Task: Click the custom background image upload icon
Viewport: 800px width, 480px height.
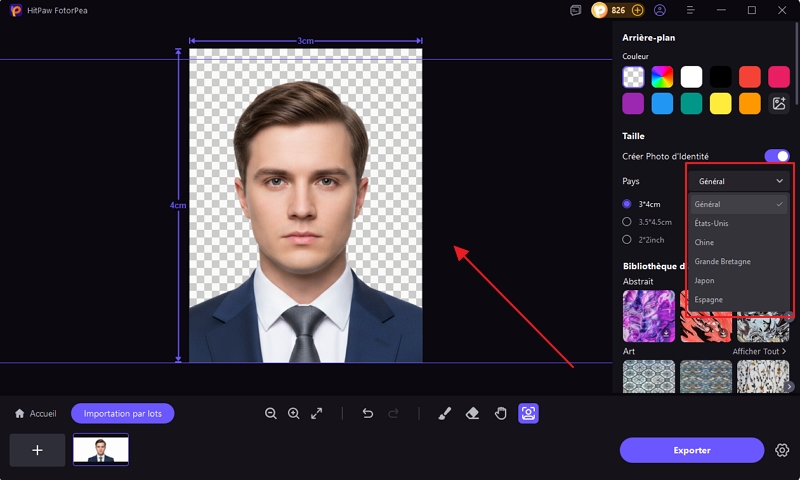Action: (x=779, y=104)
